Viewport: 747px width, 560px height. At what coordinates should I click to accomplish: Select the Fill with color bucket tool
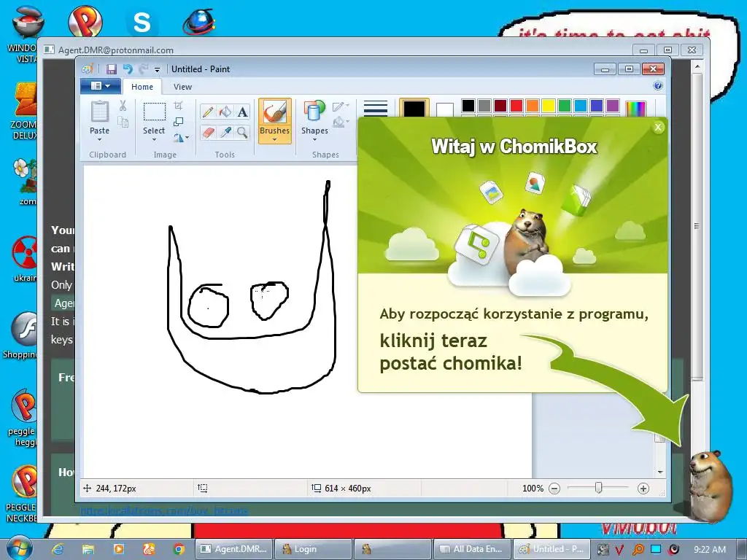click(225, 112)
